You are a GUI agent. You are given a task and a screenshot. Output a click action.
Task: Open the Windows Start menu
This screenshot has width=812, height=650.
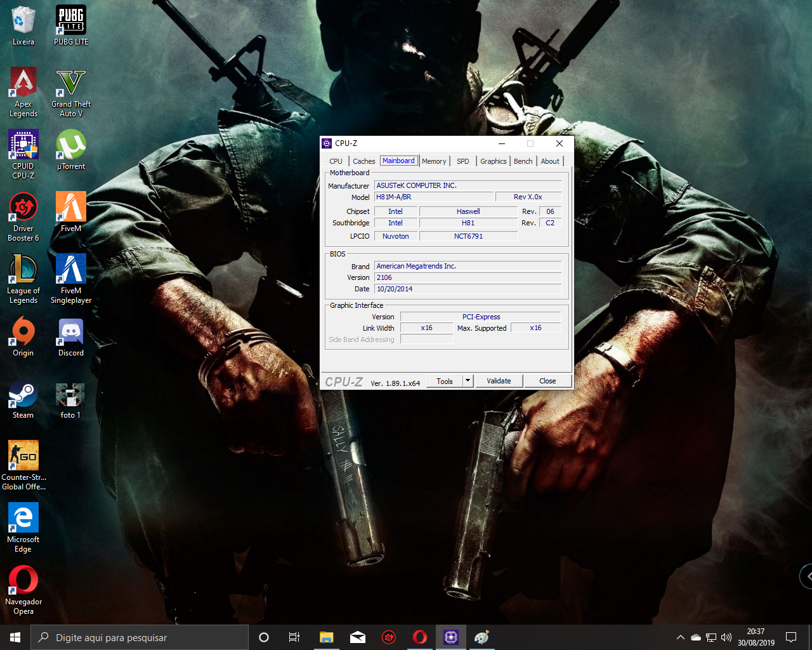tap(15, 637)
